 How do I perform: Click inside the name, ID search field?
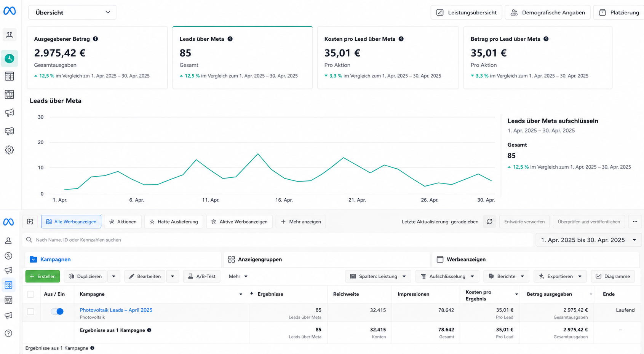(x=278, y=240)
